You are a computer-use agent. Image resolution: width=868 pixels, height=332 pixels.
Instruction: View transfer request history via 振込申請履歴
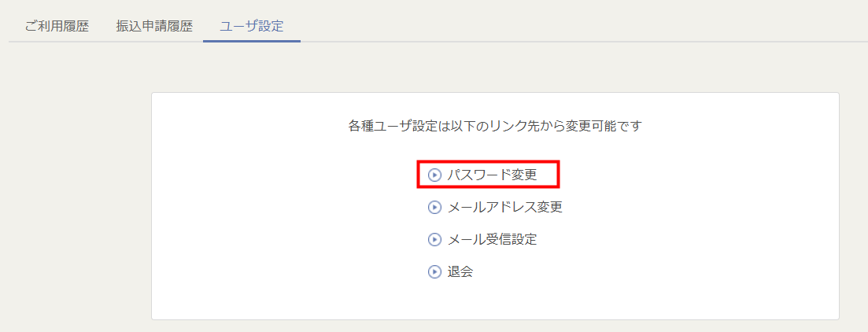(x=154, y=26)
